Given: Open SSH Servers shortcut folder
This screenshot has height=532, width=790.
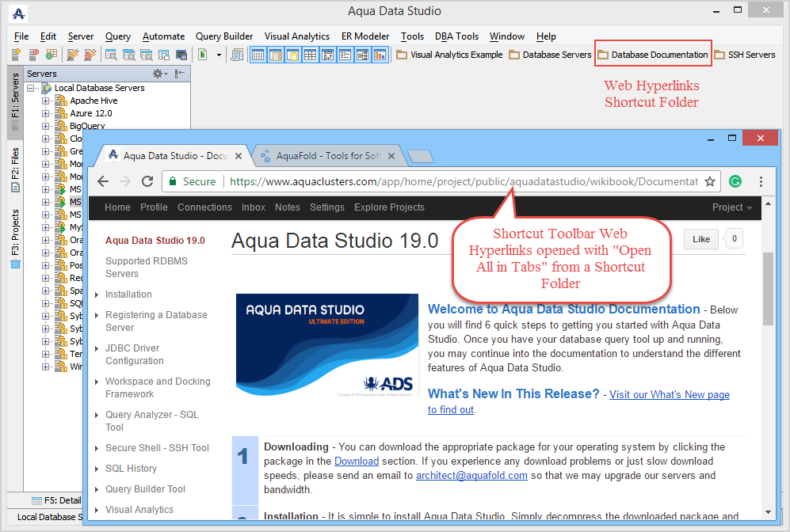Looking at the screenshot, I should (x=745, y=55).
